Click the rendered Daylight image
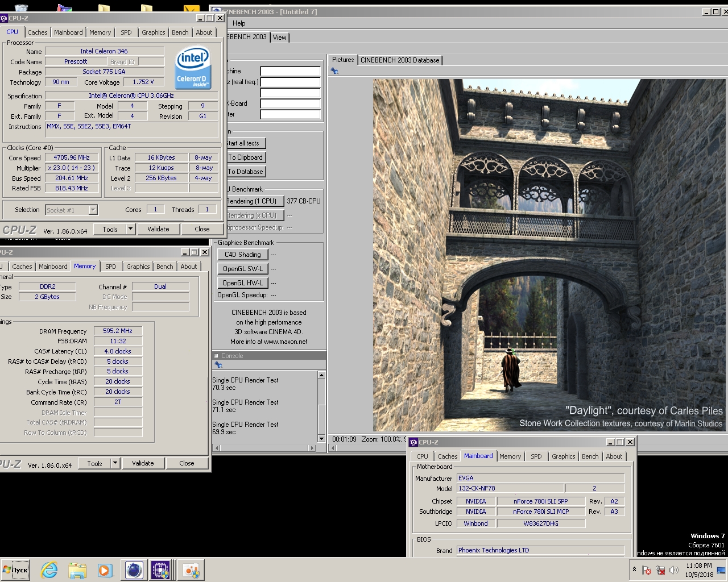 [x=549, y=255]
